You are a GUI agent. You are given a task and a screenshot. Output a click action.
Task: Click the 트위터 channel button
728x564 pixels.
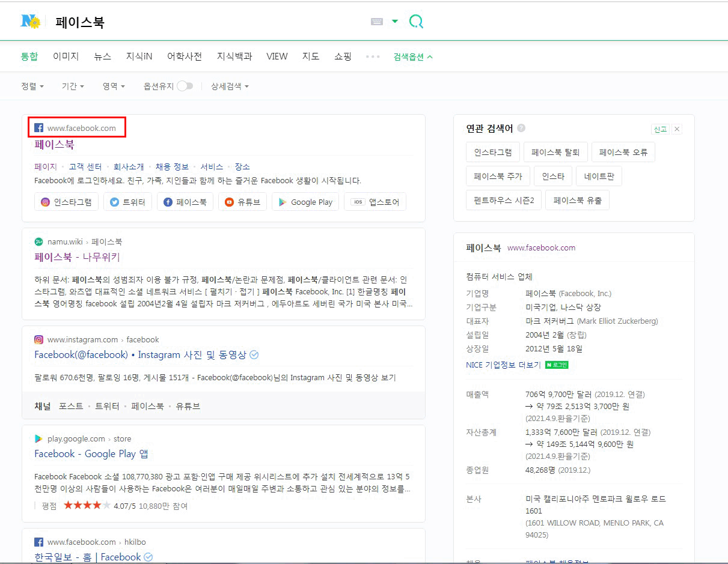click(127, 202)
